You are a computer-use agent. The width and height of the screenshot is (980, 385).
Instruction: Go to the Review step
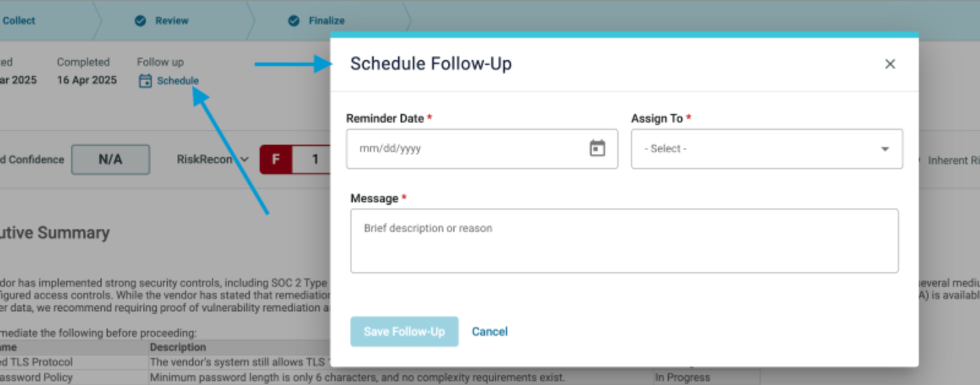(171, 21)
